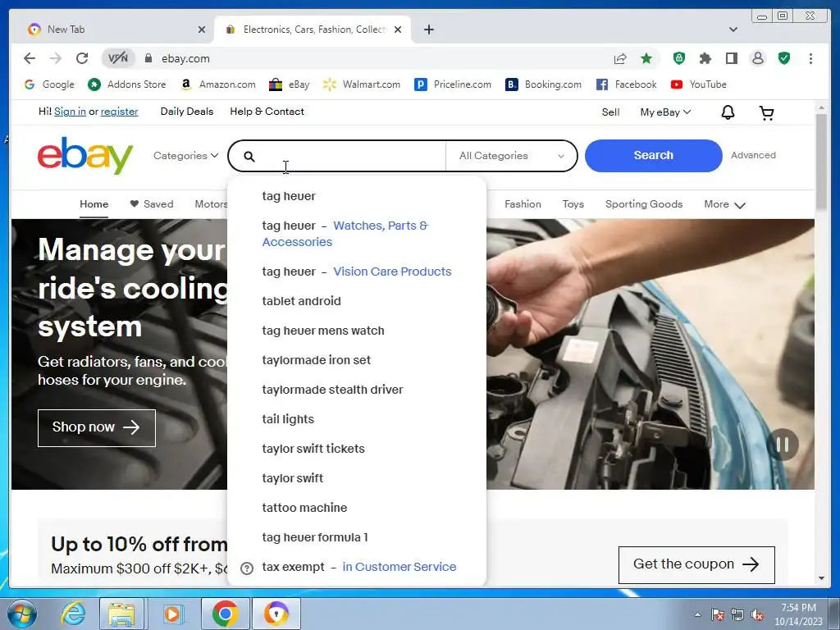Open the All Categories dropdown
Viewport: 840px width, 630px height.
(x=512, y=156)
